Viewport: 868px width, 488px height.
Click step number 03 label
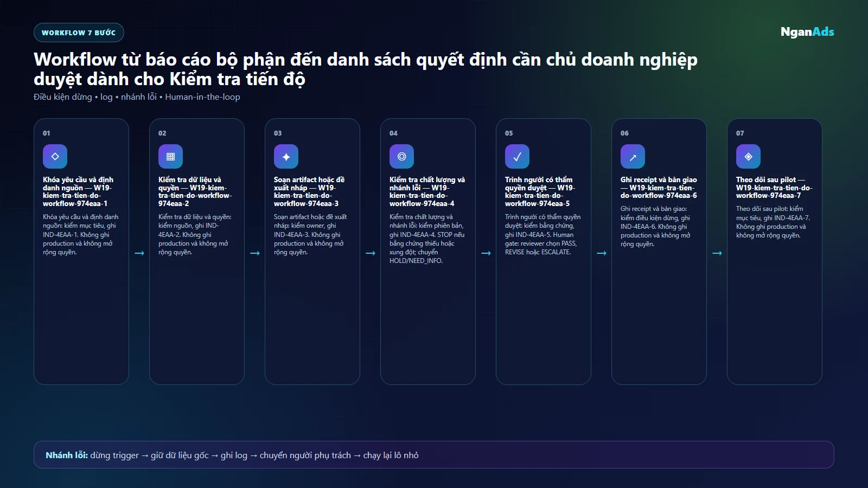(278, 133)
